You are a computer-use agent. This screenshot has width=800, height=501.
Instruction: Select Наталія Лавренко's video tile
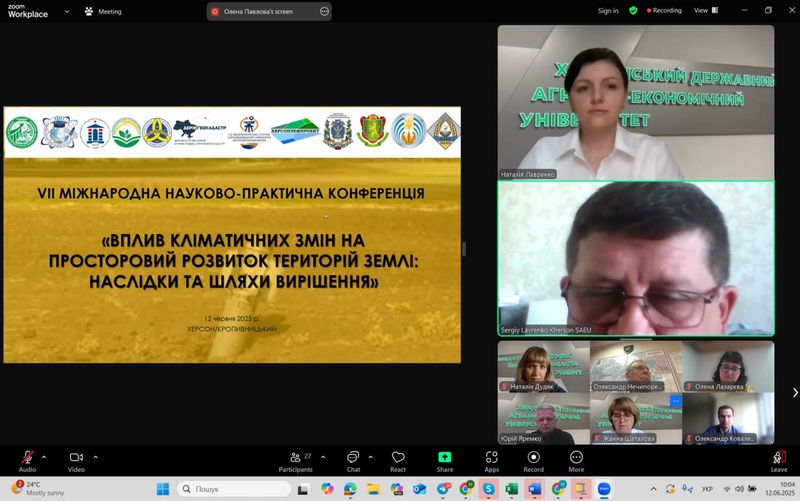pos(636,102)
